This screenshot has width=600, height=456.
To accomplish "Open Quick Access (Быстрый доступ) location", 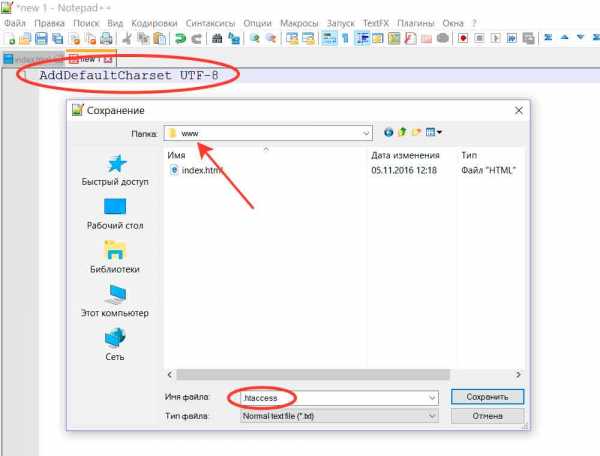I will pos(114,170).
